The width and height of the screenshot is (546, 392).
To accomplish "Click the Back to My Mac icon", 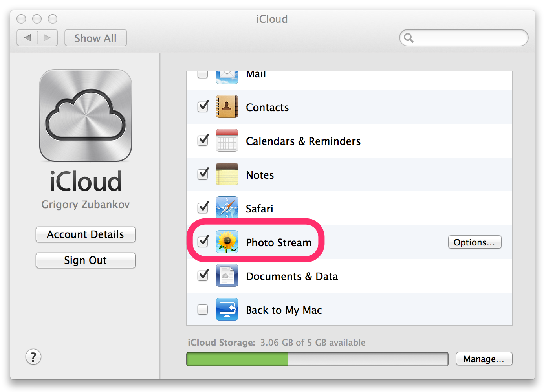I will [x=227, y=309].
